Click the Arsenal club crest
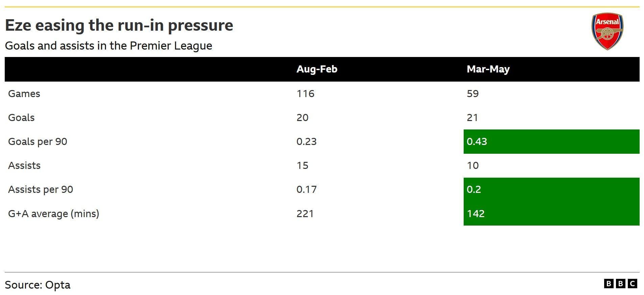This screenshot has width=644, height=295. pos(607,31)
